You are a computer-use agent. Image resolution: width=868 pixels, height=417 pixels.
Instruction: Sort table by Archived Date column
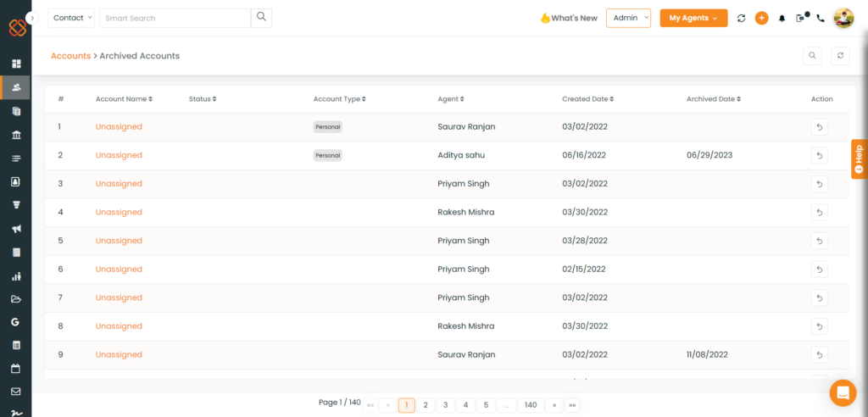713,99
